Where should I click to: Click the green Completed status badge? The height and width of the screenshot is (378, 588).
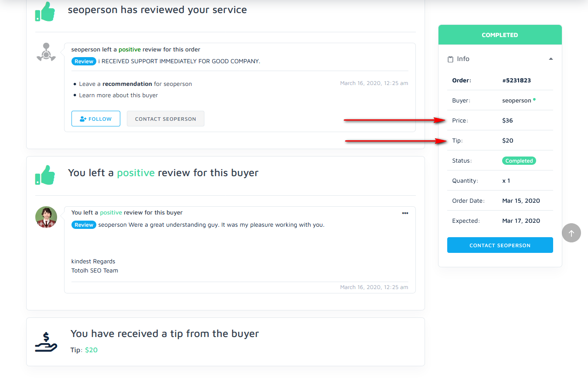(x=519, y=161)
